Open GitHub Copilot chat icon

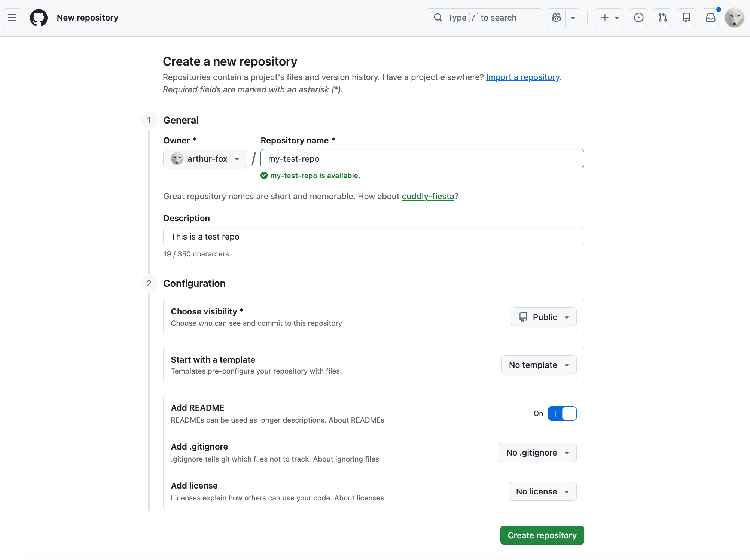click(x=556, y=18)
